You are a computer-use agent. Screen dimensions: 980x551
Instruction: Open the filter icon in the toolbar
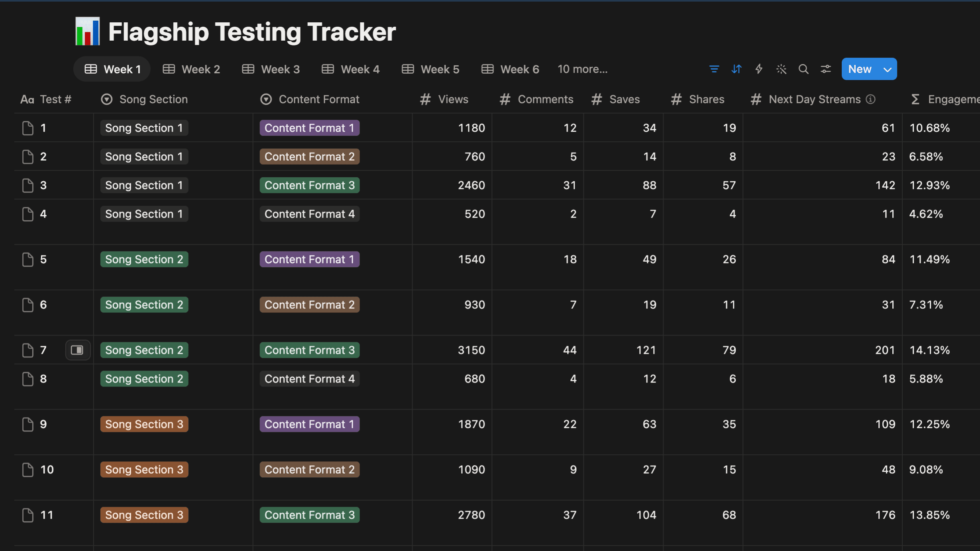(x=714, y=69)
